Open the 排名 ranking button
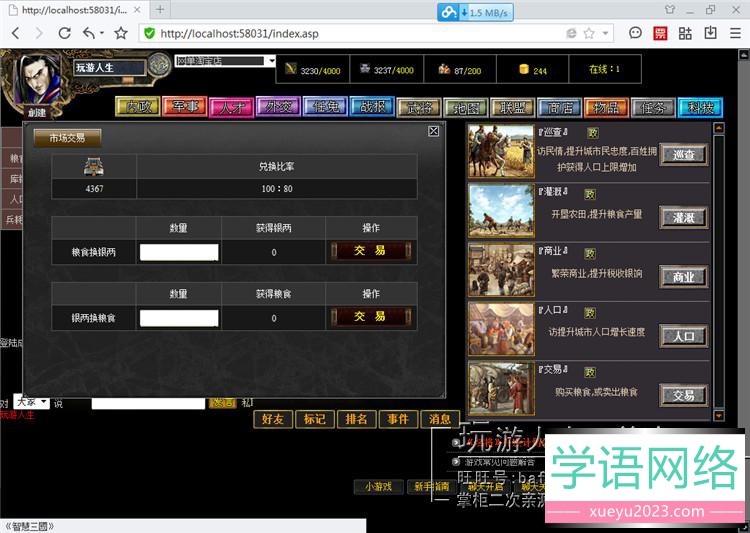The image size is (750, 533). 355,419
